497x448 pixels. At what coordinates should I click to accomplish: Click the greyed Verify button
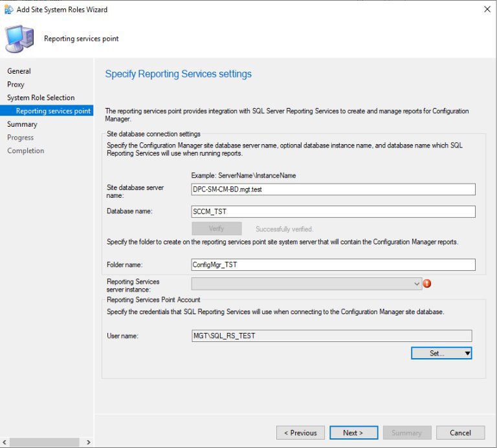[x=217, y=228]
